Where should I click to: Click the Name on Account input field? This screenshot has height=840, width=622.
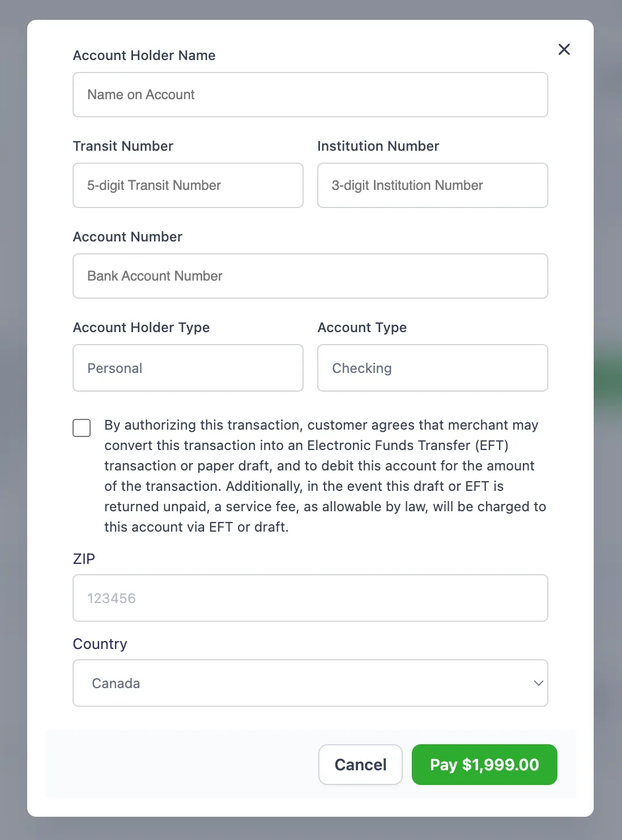point(310,95)
